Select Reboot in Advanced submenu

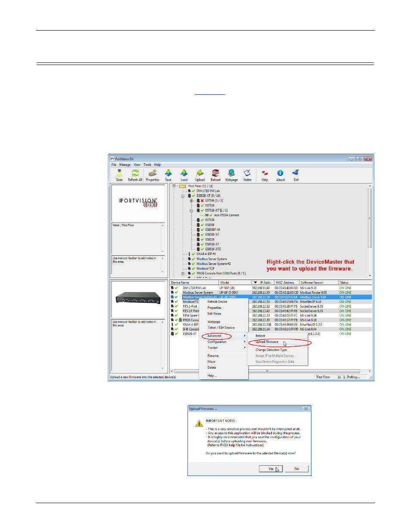277,336
